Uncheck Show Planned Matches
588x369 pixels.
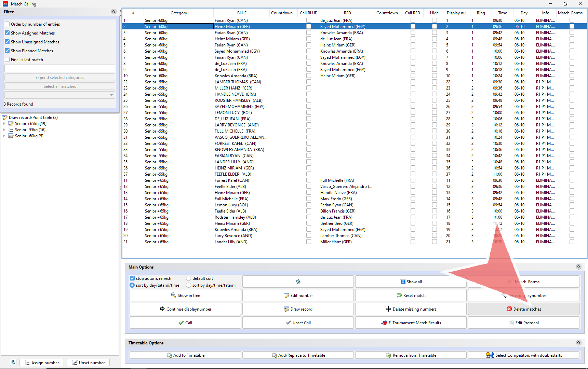click(x=7, y=51)
